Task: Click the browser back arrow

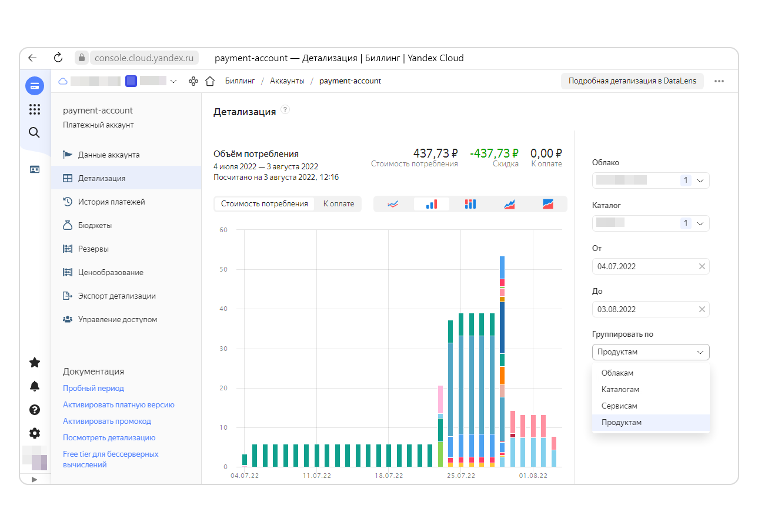Action: [32, 58]
